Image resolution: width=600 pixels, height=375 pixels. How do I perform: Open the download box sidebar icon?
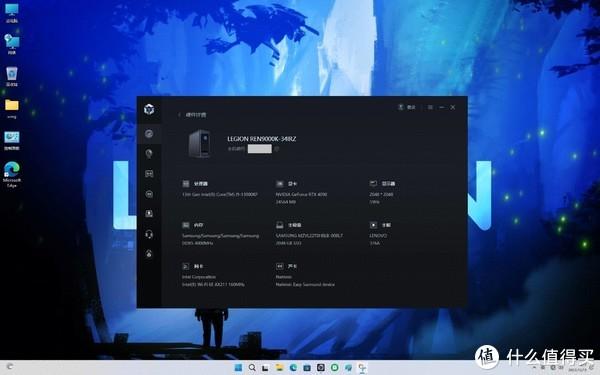(149, 214)
